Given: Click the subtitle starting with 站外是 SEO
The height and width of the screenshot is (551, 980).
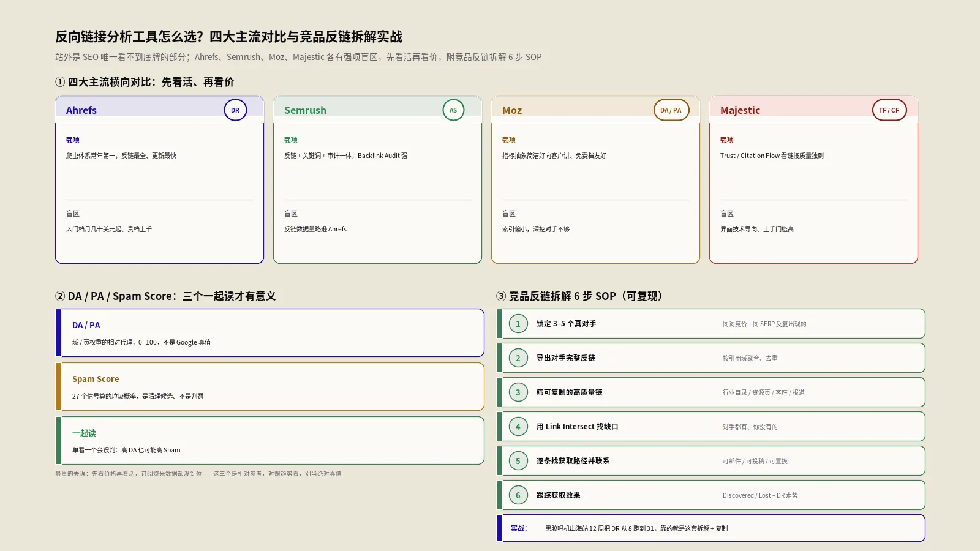Looking at the screenshot, I should click(x=298, y=57).
